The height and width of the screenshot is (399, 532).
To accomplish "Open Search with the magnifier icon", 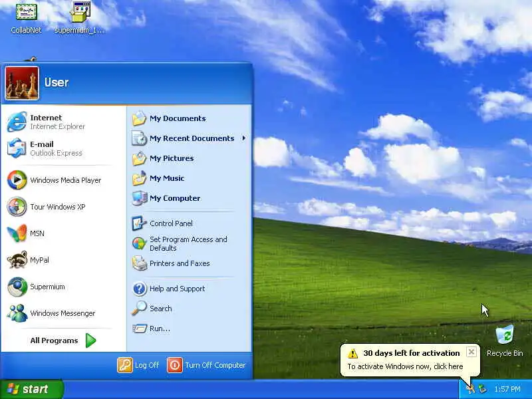I will pyautogui.click(x=190, y=309).
